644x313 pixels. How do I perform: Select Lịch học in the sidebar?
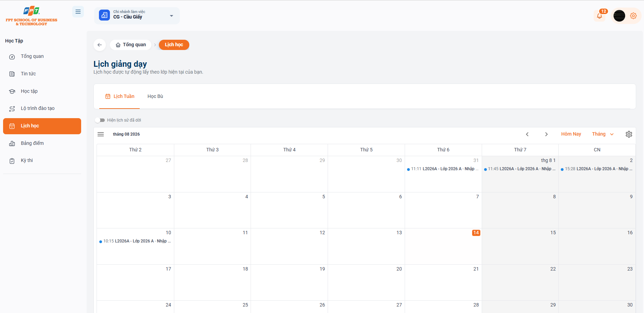pos(42,126)
